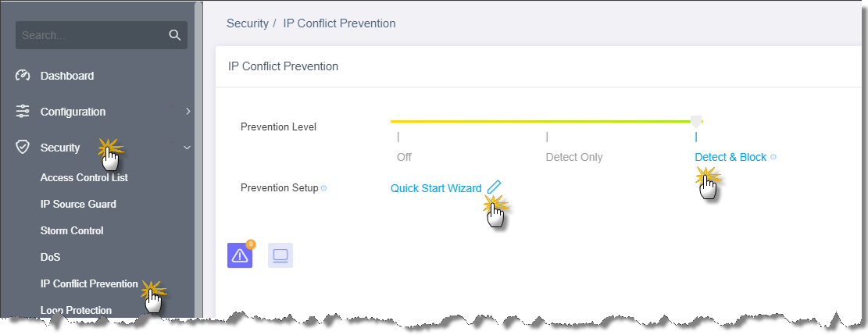
Task: Set prevention level to Off
Action: pyautogui.click(x=404, y=157)
